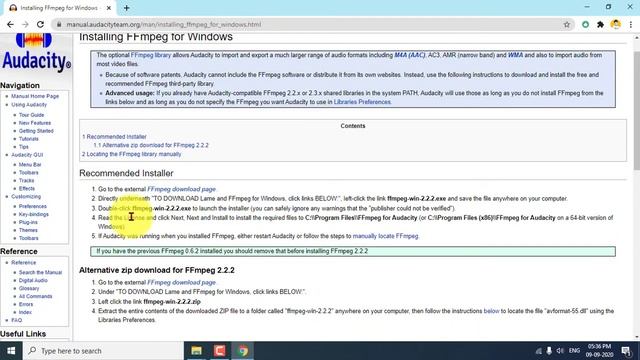Bookmark this page with the star icon
This screenshot has height=360, width=640.
click(x=567, y=24)
